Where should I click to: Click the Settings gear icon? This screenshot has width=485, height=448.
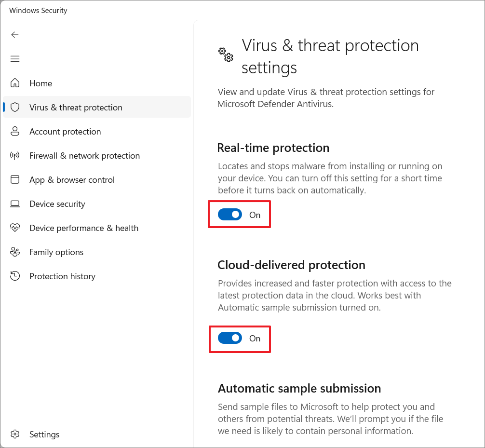(15, 434)
